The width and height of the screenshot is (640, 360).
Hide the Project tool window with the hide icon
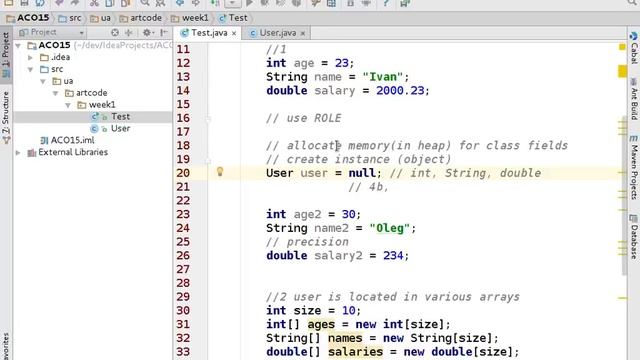coord(164,33)
